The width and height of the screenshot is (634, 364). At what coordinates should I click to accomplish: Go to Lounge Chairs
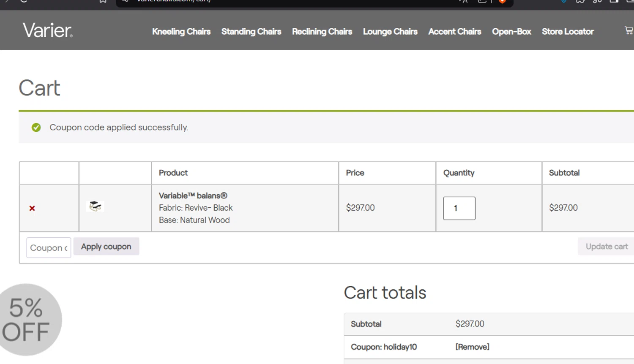(390, 32)
